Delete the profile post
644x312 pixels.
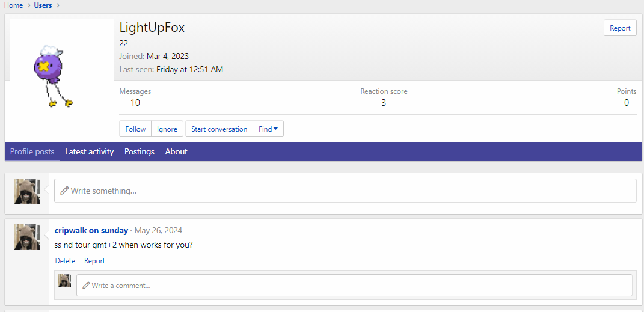[65, 261]
